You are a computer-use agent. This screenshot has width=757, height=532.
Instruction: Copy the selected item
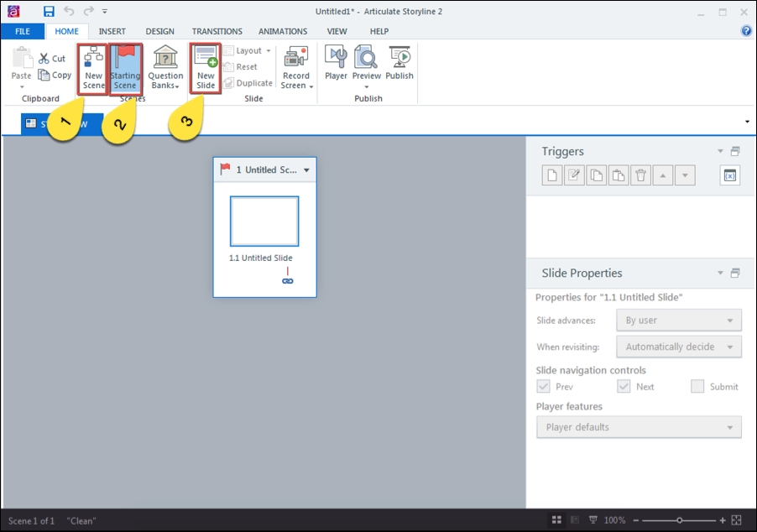pyautogui.click(x=55, y=76)
